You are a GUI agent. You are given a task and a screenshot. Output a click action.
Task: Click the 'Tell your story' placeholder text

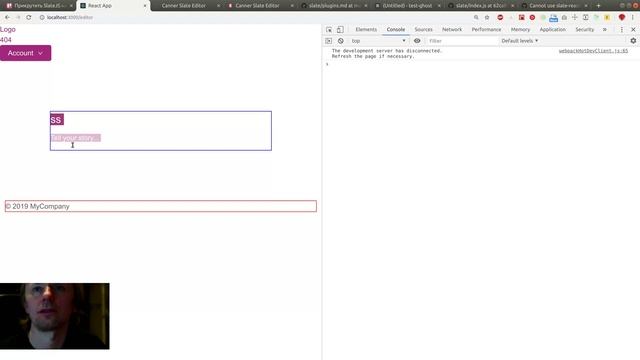point(76,138)
